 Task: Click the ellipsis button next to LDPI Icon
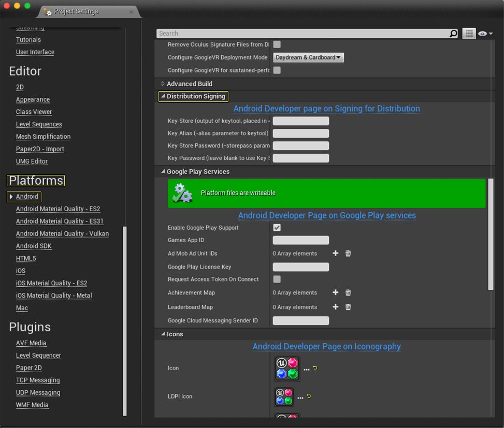click(300, 397)
